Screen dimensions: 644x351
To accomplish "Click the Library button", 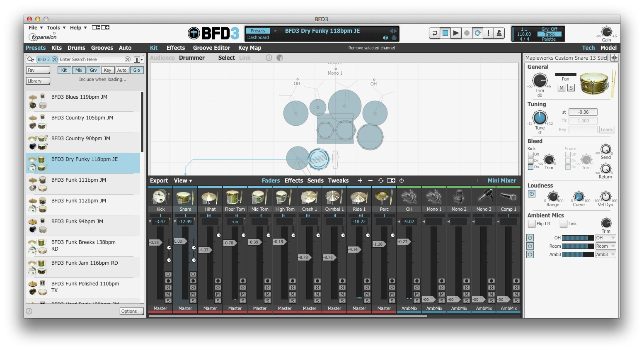I will (x=38, y=81).
